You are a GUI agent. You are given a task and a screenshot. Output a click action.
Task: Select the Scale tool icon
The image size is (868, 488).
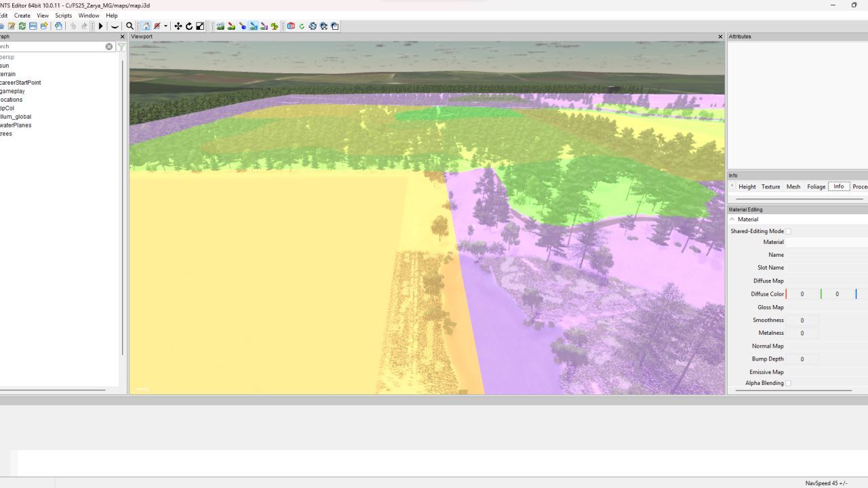coord(200,26)
